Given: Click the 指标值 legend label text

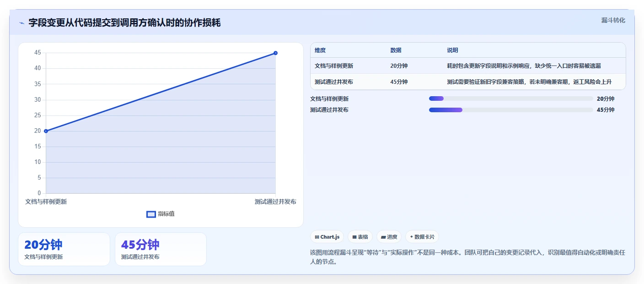Looking at the screenshot, I should [x=166, y=214].
